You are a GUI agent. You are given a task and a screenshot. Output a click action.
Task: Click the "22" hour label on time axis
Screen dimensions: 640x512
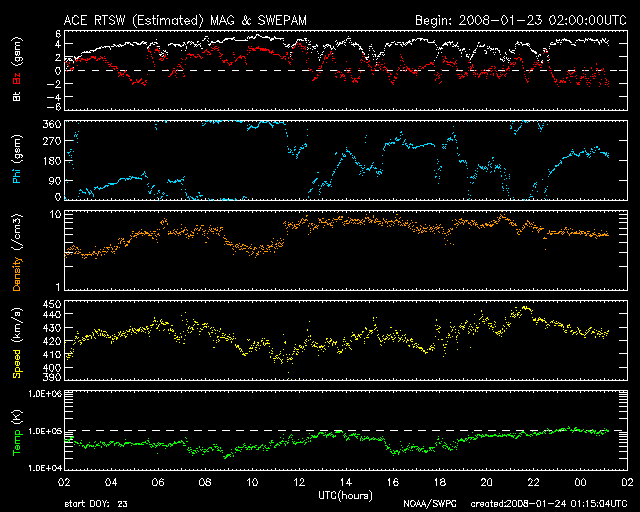(533, 482)
